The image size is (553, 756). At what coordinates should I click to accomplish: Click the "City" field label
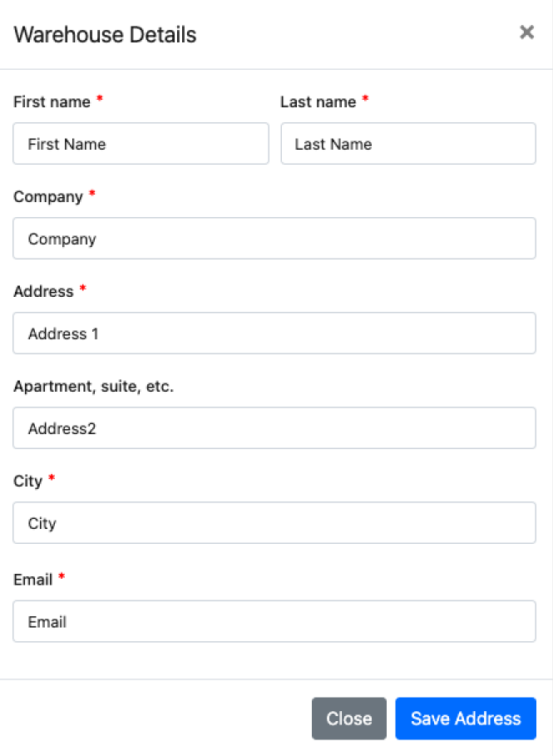coord(27,481)
